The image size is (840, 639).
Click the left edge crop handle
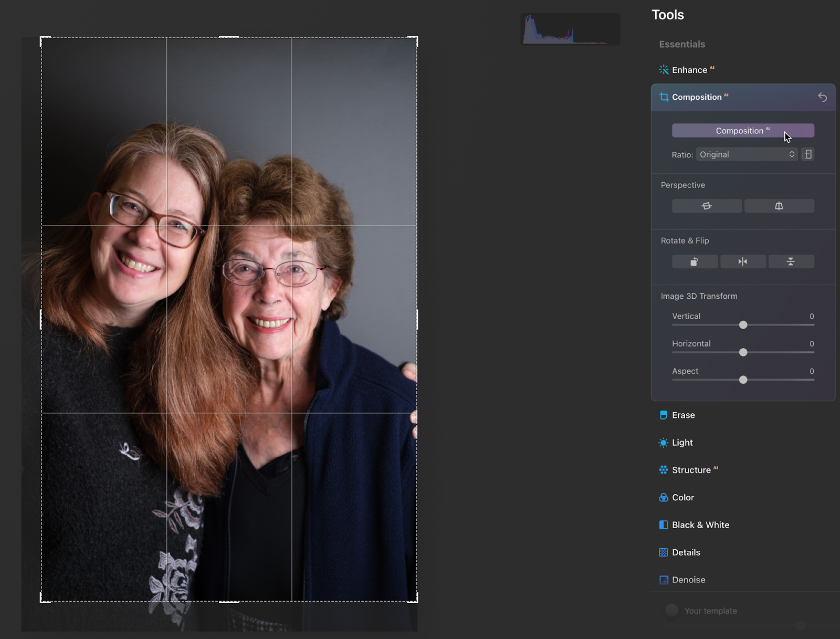[41, 319]
